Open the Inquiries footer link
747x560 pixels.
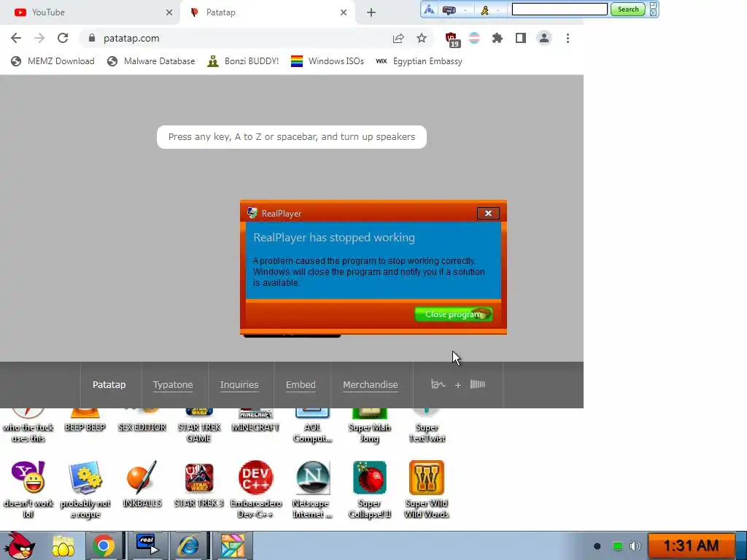(x=239, y=385)
